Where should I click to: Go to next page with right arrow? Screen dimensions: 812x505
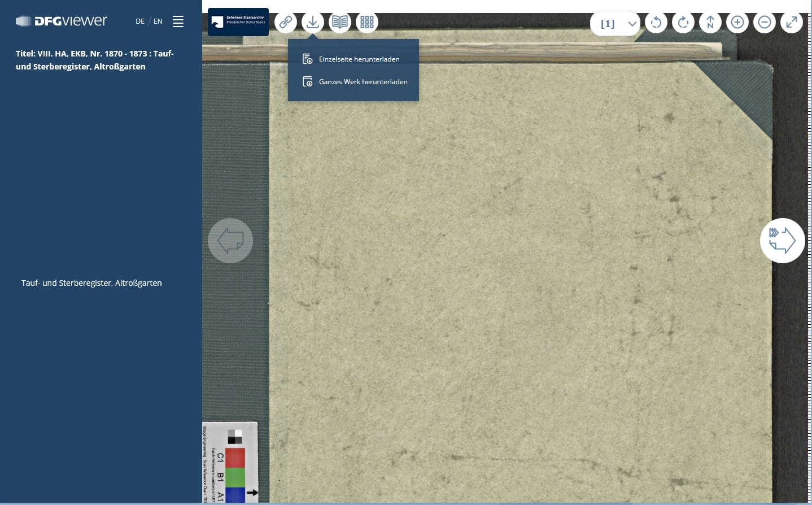[x=783, y=240]
